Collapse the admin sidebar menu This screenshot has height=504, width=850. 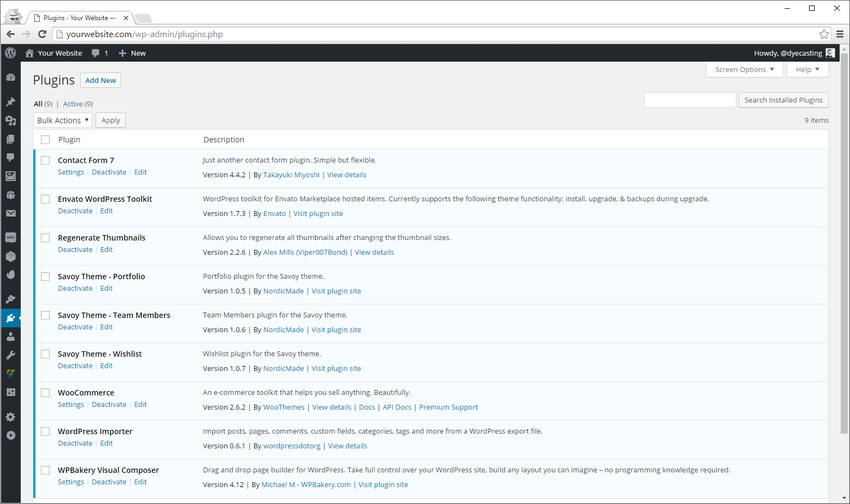click(x=10, y=435)
